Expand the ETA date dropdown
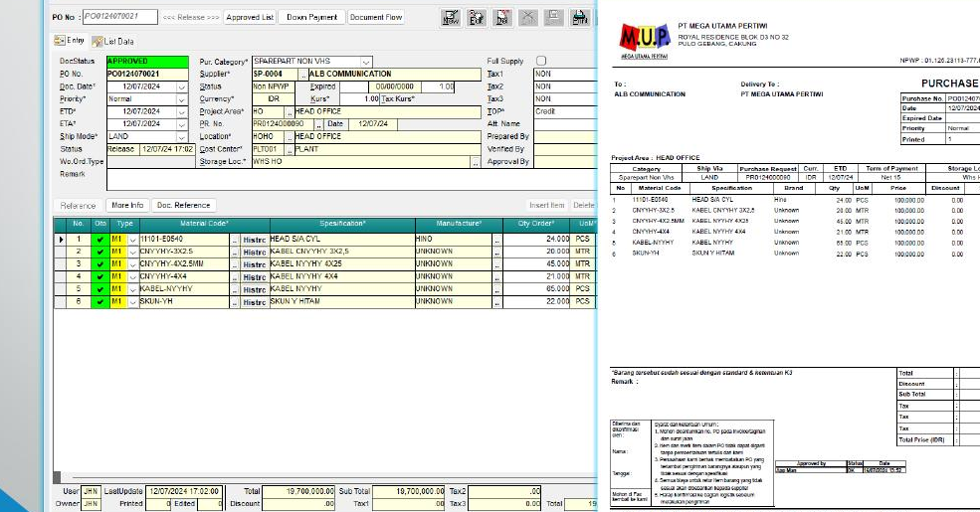The height and width of the screenshot is (512, 980). point(182,124)
